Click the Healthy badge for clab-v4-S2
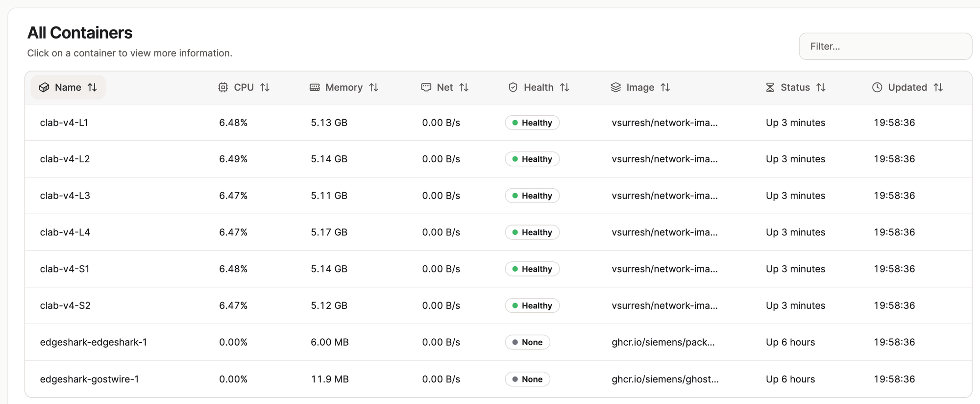 point(532,305)
